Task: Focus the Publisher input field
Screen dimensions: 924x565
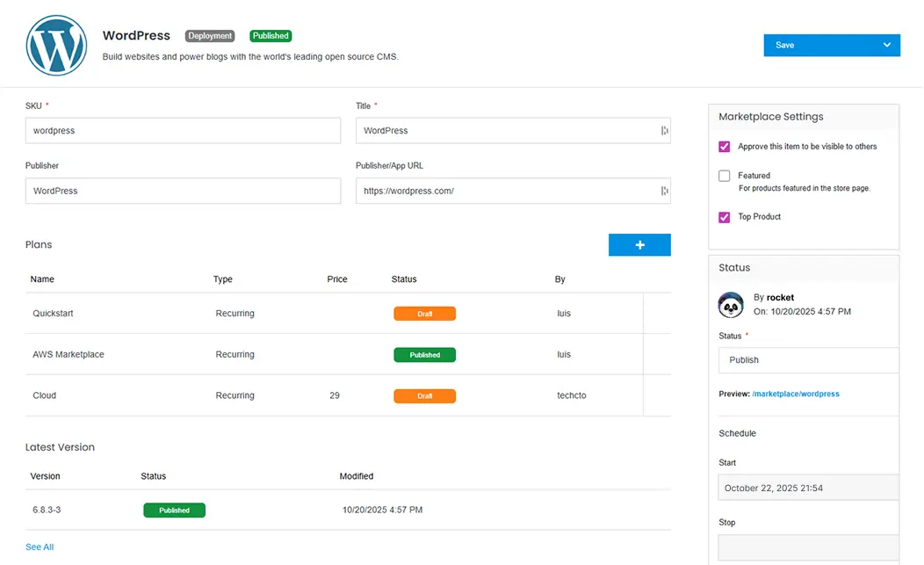Action: (x=183, y=191)
